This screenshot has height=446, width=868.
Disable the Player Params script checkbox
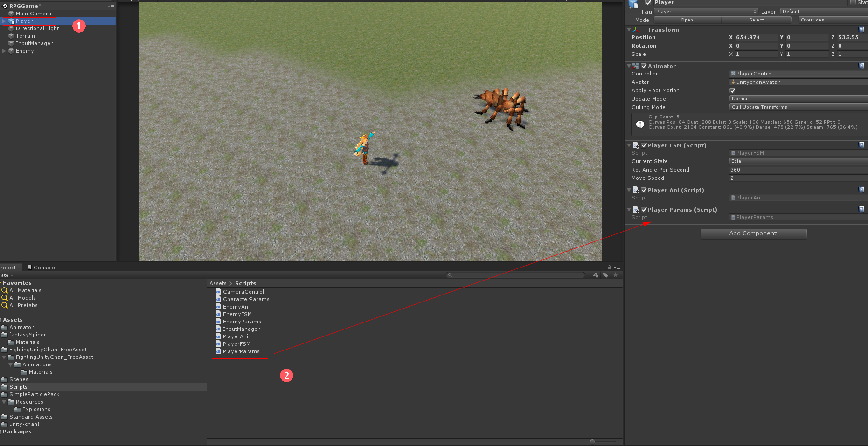pos(644,210)
